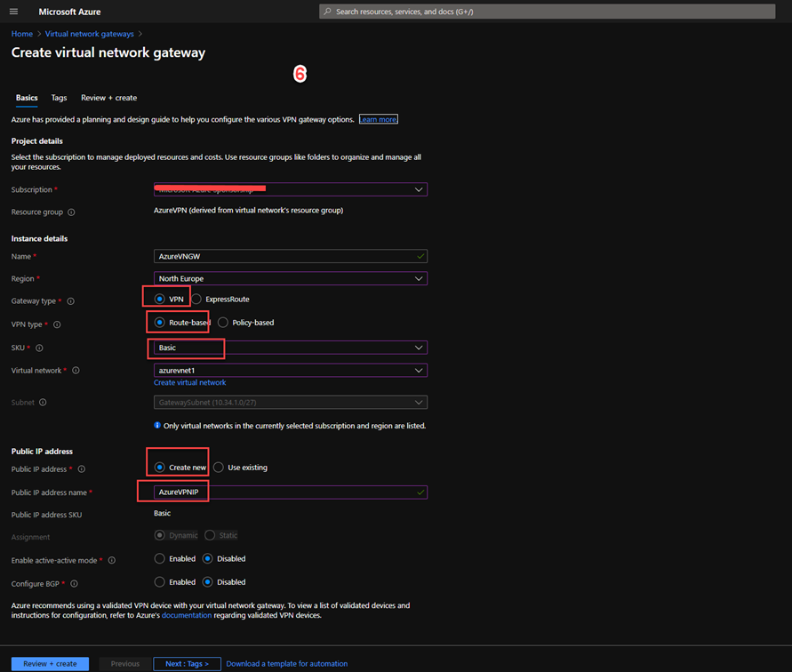Viewport: 792px width, 672px height.
Task: Click the Previous button
Action: pos(125,663)
